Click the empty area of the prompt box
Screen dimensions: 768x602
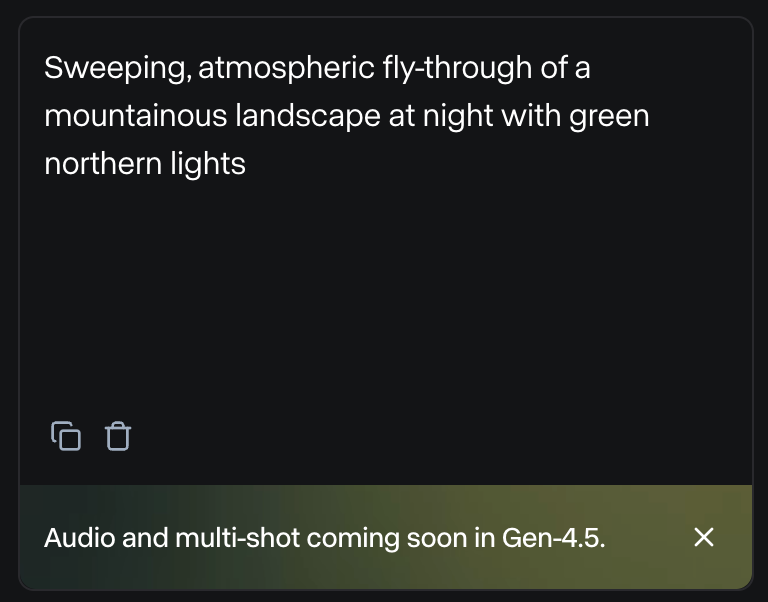[x=385, y=300]
